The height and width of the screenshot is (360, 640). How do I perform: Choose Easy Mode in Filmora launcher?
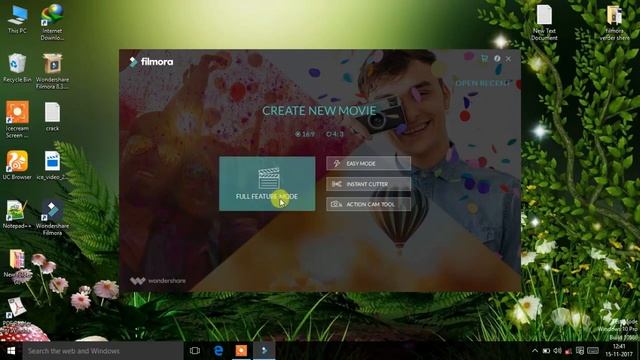pos(368,163)
